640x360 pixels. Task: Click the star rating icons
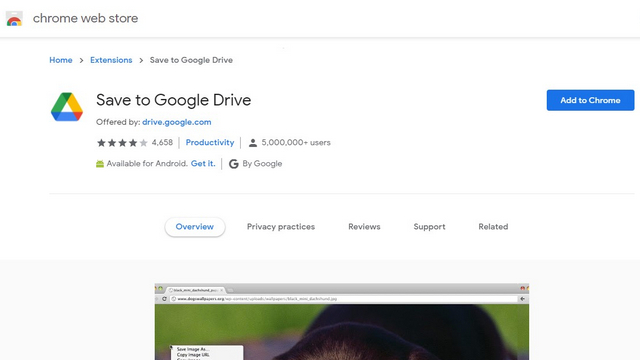point(122,143)
